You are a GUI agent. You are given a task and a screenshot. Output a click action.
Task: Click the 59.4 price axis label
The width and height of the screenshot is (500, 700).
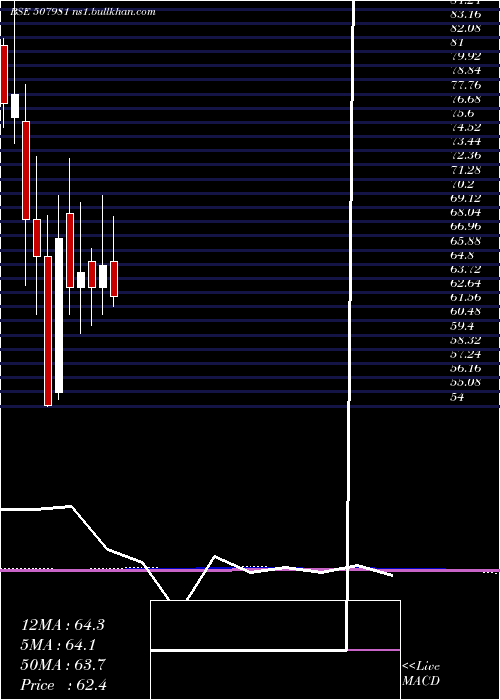click(462, 326)
